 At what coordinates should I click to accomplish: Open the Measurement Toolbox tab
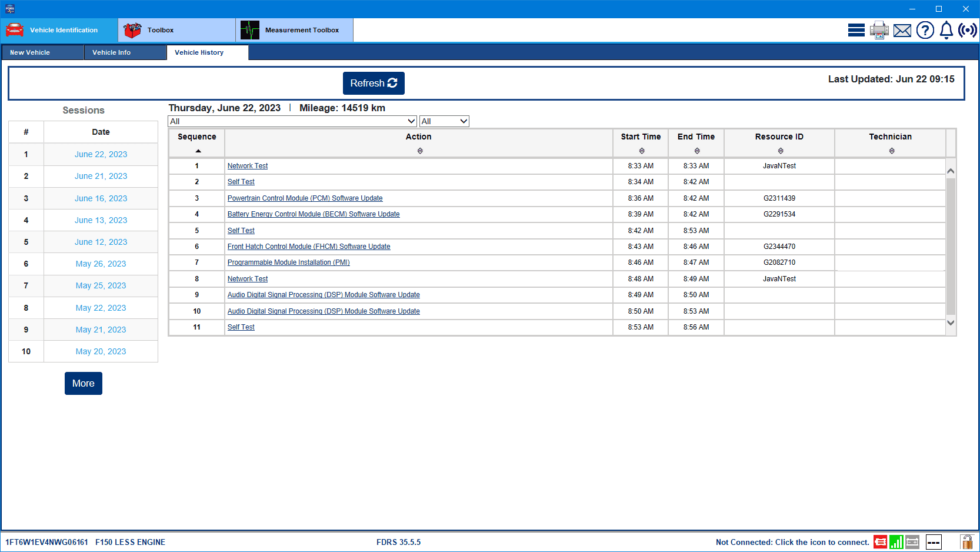click(294, 30)
